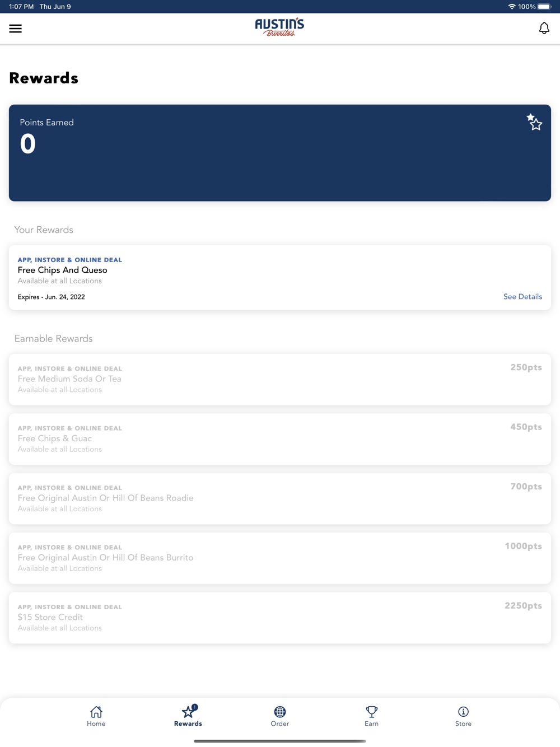Tap the battery status indicator
The width and height of the screenshot is (560, 747).
544,7
